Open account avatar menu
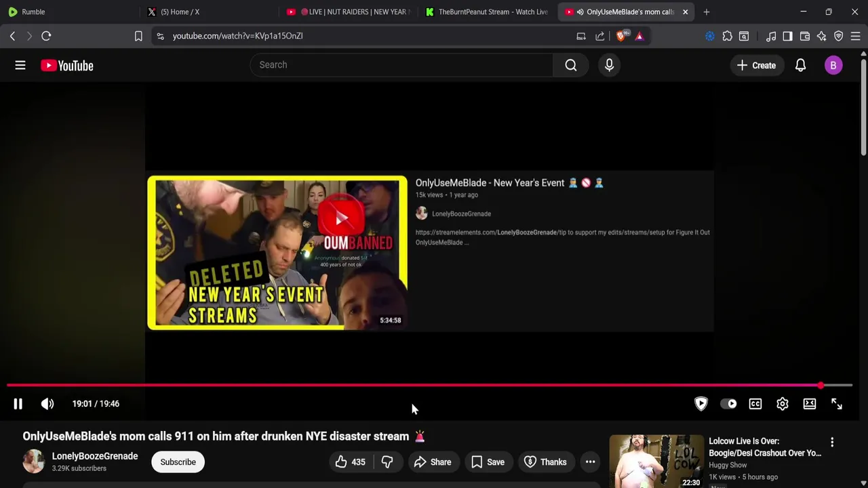The image size is (868, 488). (833, 66)
